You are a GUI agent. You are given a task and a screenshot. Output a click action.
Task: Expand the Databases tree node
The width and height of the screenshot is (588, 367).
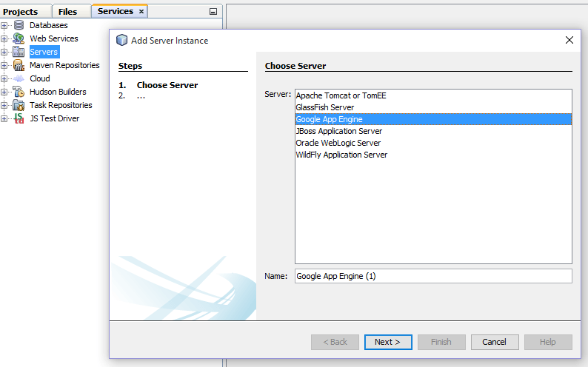click(x=4, y=25)
